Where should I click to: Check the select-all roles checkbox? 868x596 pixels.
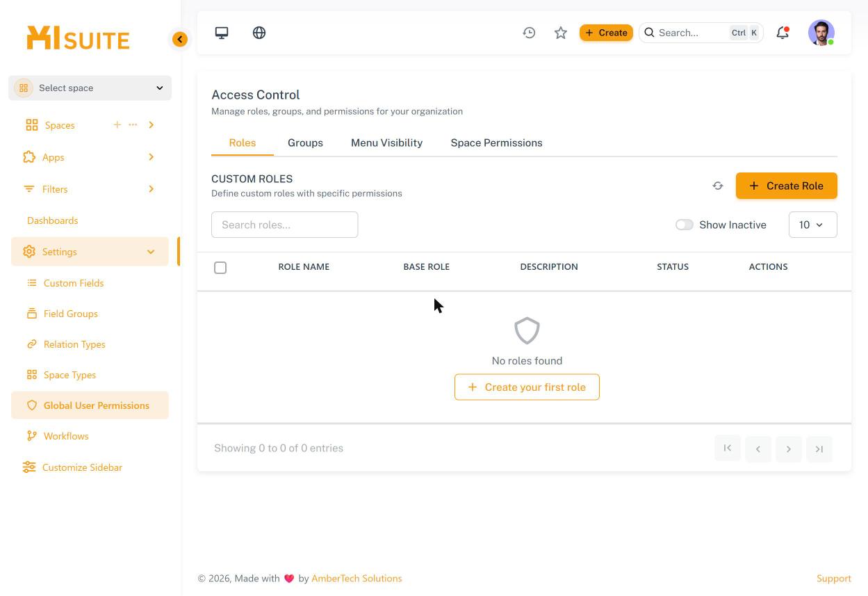(x=220, y=268)
